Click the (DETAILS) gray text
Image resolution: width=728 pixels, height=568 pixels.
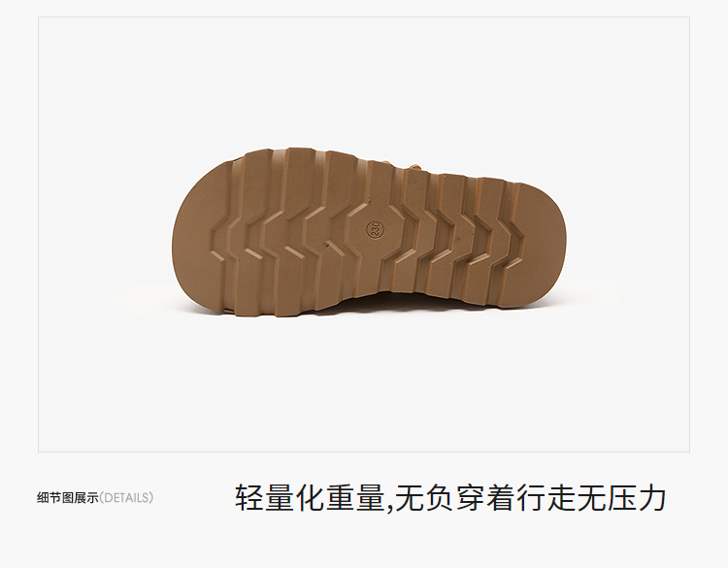tap(126, 498)
